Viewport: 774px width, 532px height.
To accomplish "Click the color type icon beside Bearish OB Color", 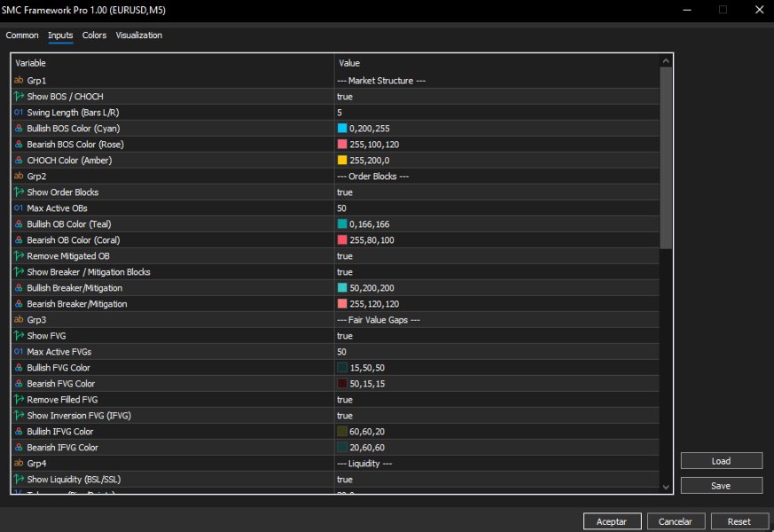I will coord(19,240).
